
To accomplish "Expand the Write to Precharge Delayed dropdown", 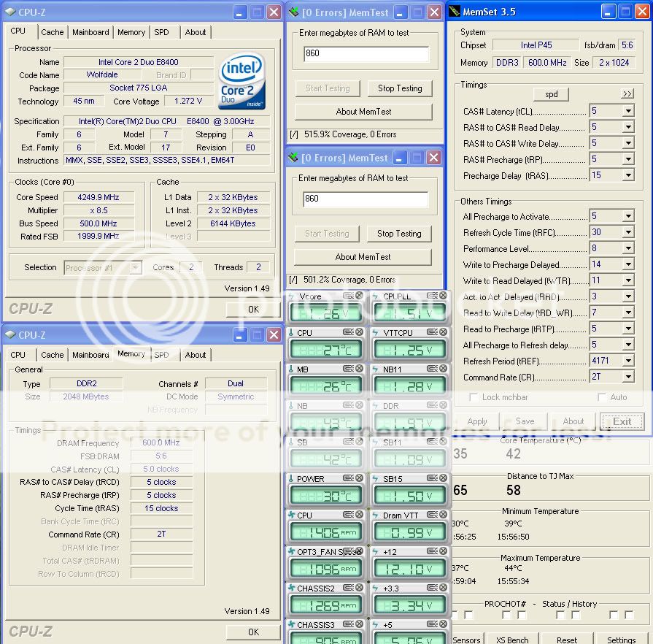I will 628,264.
